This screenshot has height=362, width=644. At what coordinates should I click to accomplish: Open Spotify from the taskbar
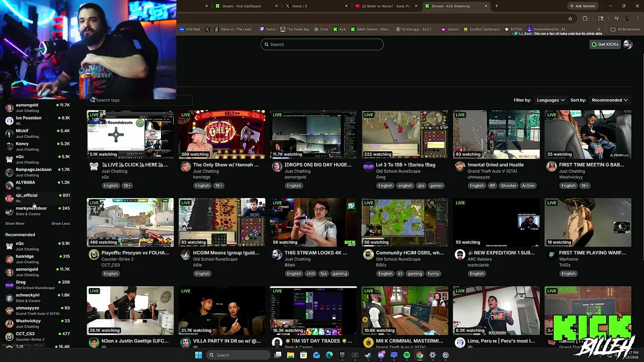coord(407,355)
